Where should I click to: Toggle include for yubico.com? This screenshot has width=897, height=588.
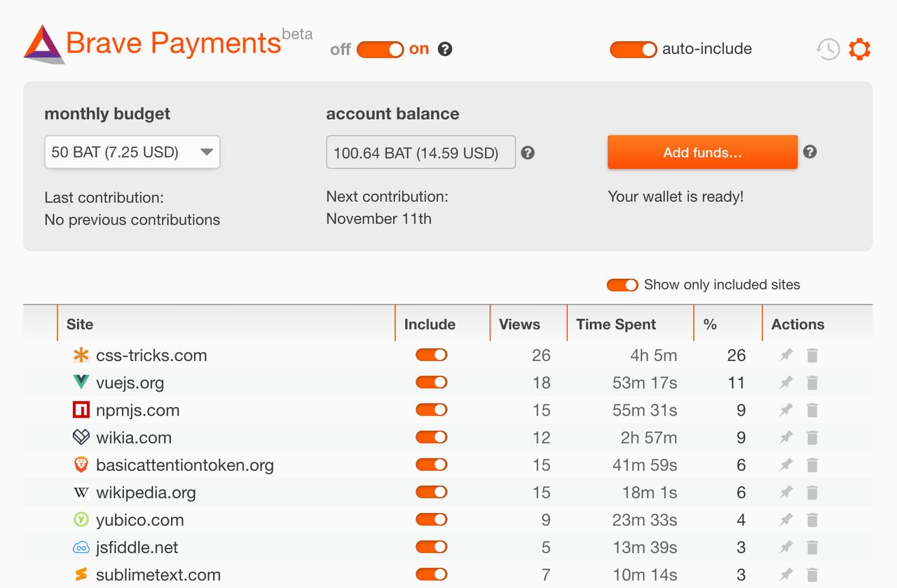(432, 519)
